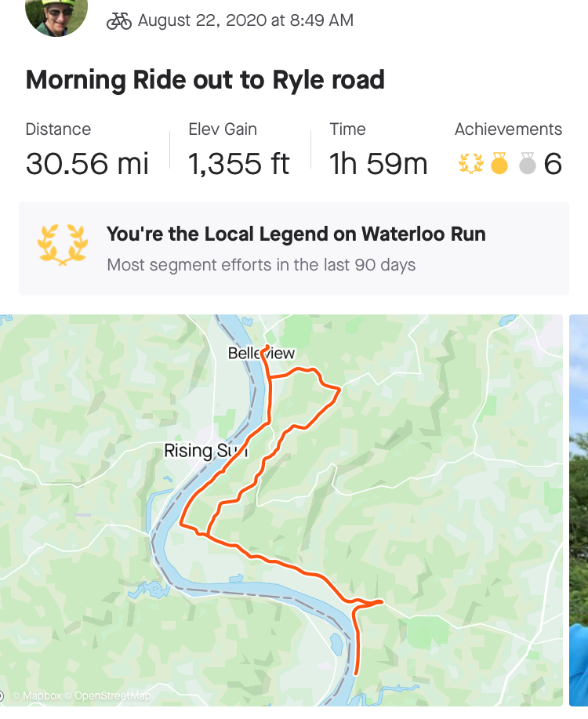588x719 pixels.
Task: Click the achievements count number 6
Action: [553, 164]
